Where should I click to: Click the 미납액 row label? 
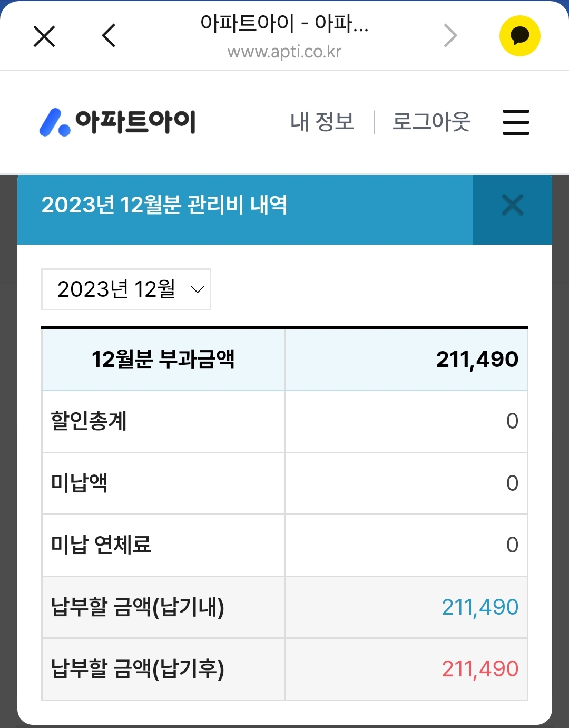point(80,483)
